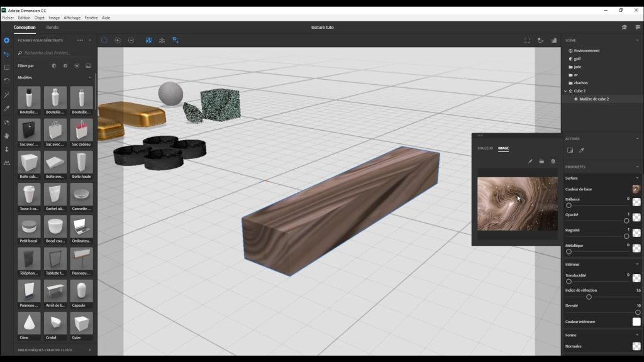Select the golf object in scene
This screenshot has width=644, height=362.
click(577, 59)
